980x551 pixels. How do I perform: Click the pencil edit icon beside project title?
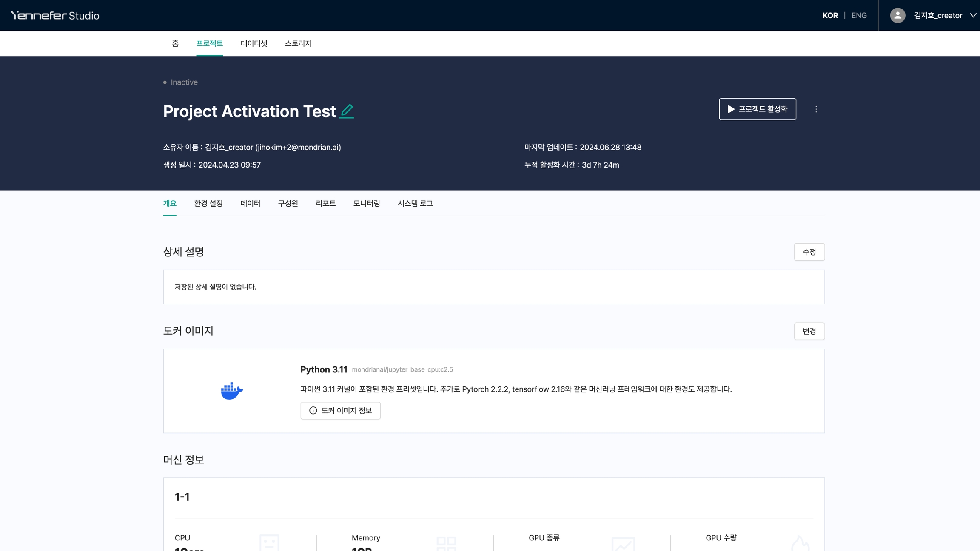coord(347,111)
